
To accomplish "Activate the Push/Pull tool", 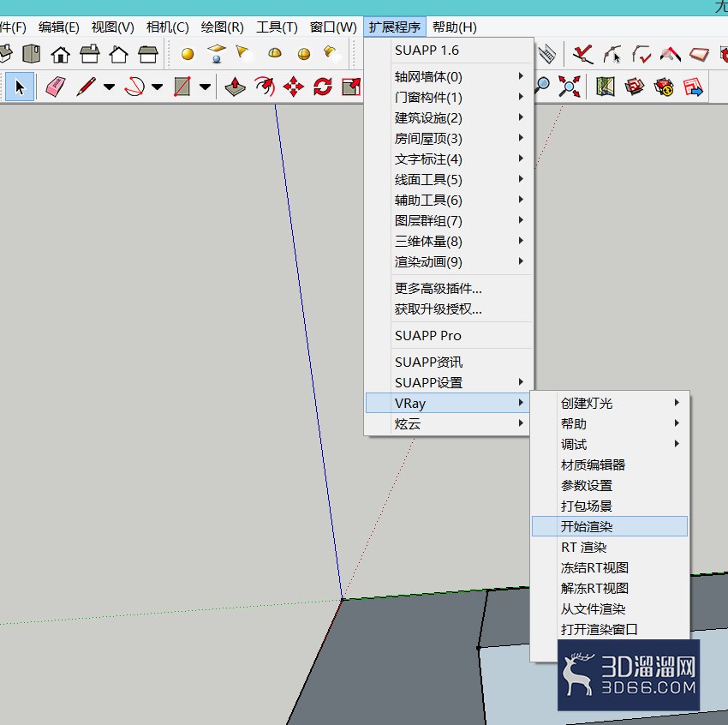I will 235,87.
